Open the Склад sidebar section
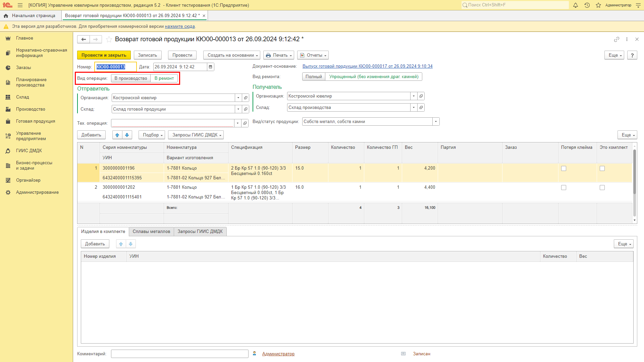Image resolution: width=644 pixels, height=362 pixels. coord(22,97)
